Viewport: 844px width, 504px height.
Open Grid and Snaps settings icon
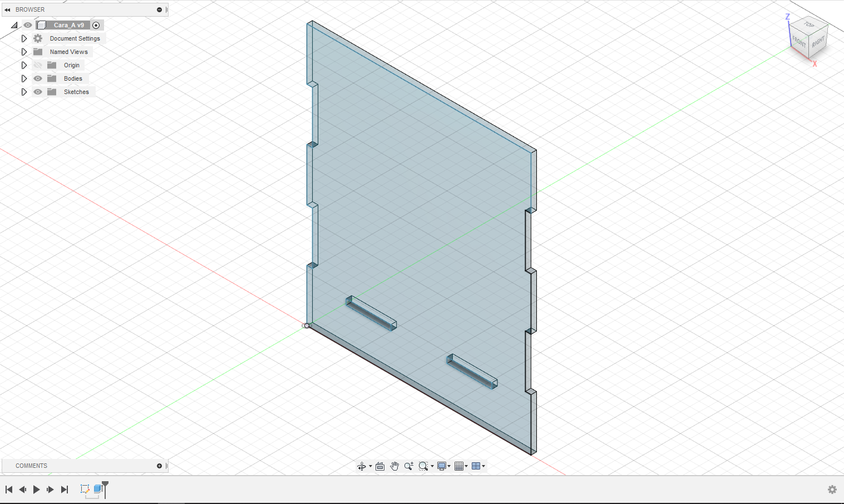pyautogui.click(x=459, y=466)
